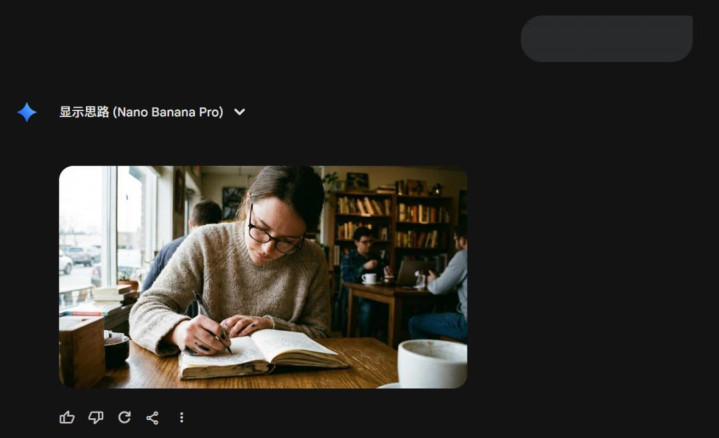The image size is (719, 438).
Task: Toggle the thought details down-arrow
Action: [x=239, y=112]
